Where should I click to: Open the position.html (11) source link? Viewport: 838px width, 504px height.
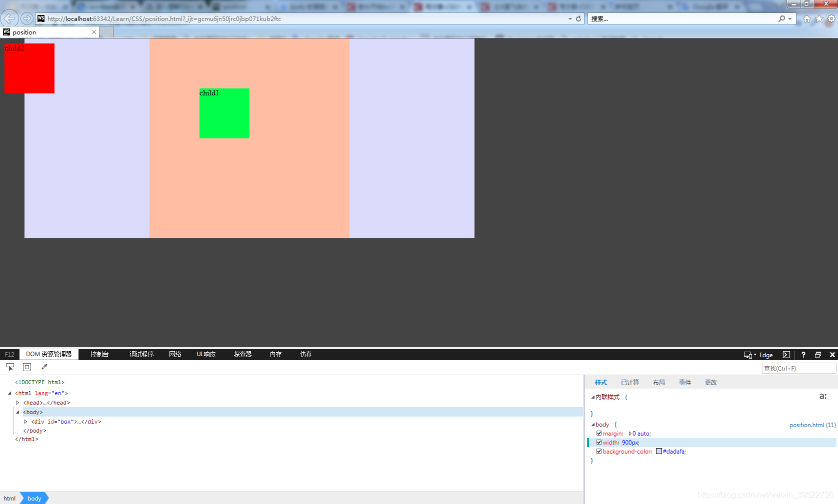pos(812,425)
